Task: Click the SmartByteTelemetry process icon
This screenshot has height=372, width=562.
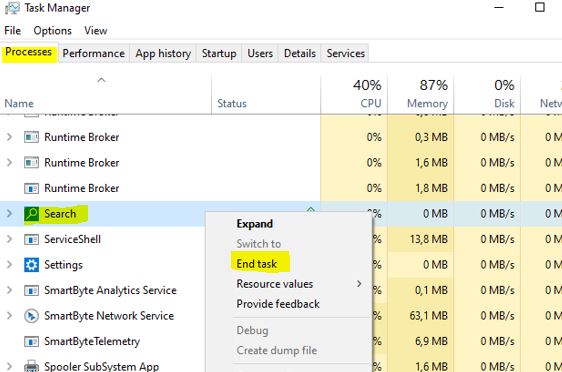Action: coord(31,341)
